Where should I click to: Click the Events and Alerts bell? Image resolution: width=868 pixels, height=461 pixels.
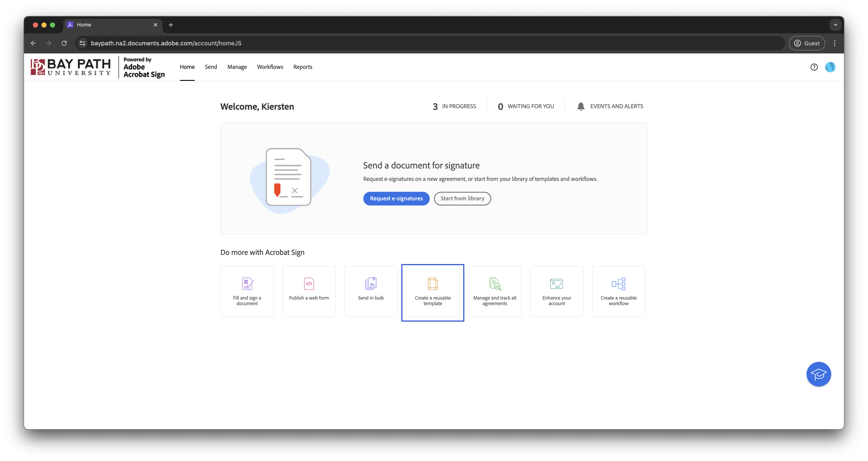581,106
